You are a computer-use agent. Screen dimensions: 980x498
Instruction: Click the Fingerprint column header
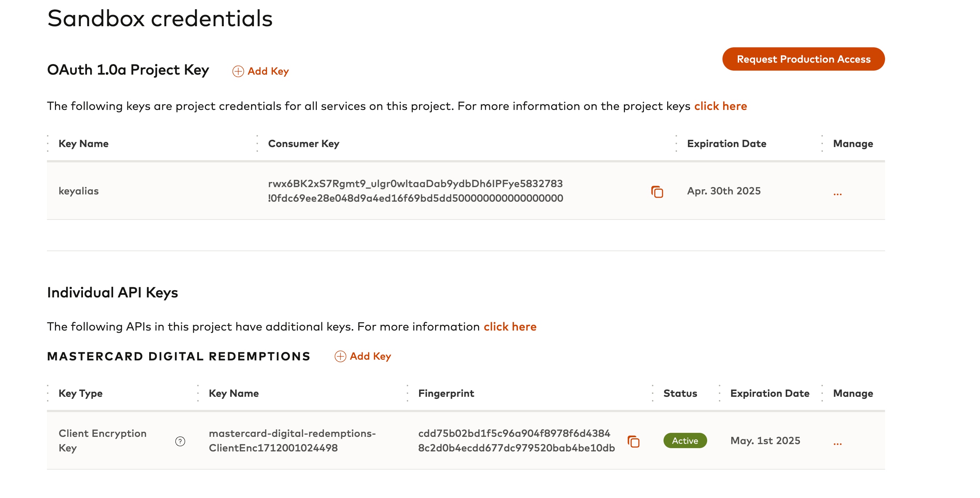[x=446, y=393]
